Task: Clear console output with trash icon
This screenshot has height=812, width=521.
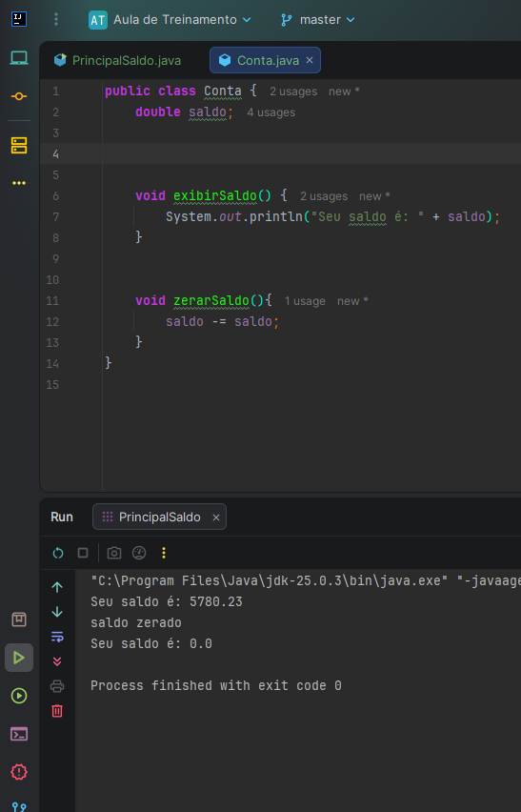Action: [x=57, y=711]
